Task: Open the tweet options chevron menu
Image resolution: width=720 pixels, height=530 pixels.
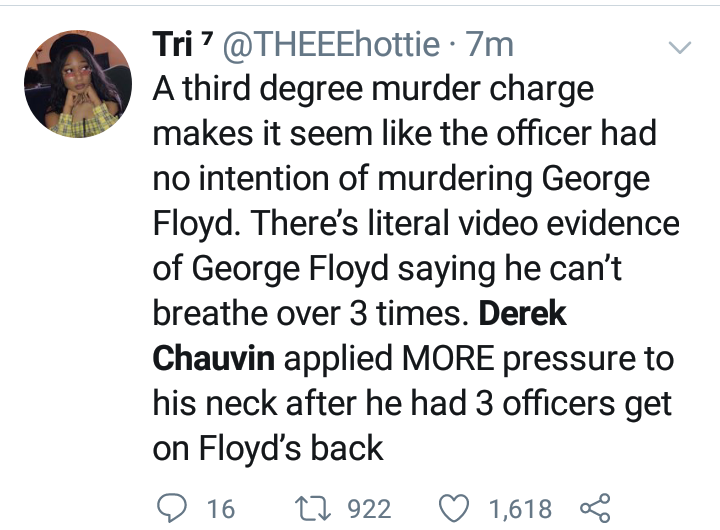Action: coord(680,47)
